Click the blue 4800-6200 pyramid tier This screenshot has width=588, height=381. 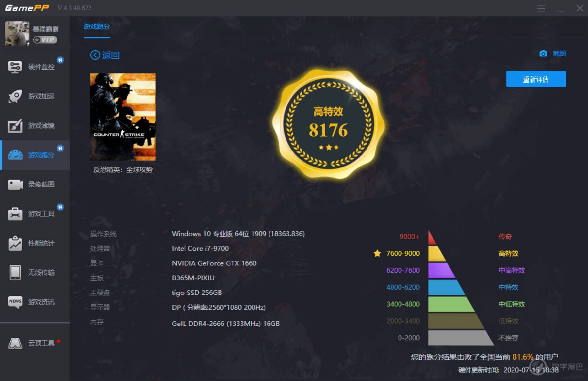pyautogui.click(x=446, y=288)
